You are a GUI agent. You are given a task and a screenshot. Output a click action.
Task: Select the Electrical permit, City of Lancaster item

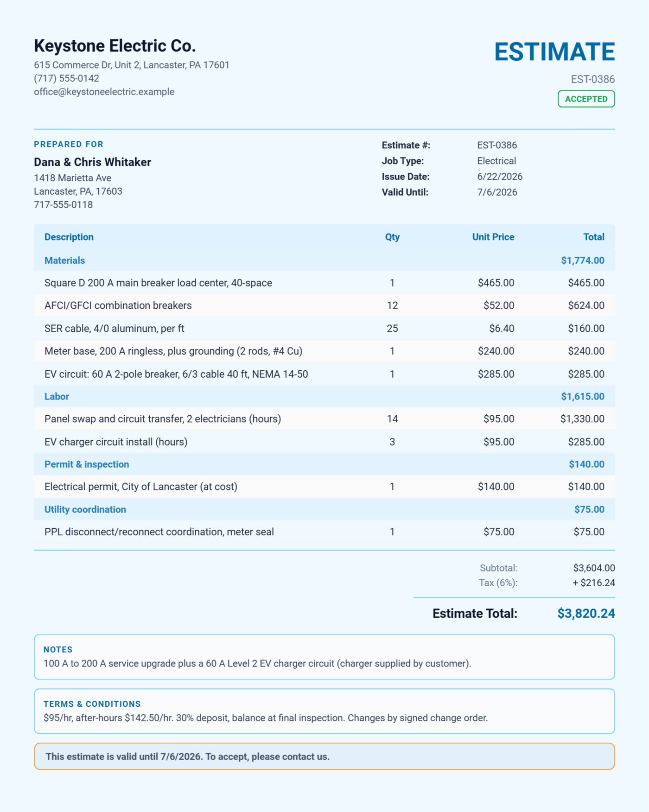(x=141, y=487)
